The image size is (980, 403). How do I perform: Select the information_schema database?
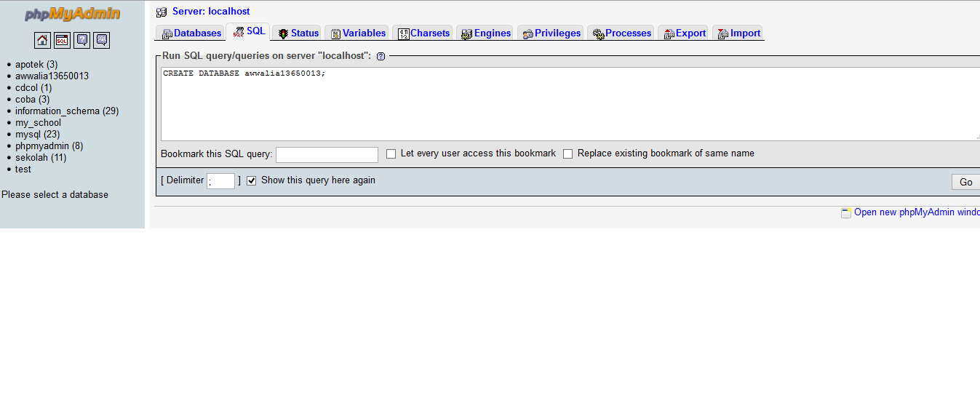[x=67, y=111]
